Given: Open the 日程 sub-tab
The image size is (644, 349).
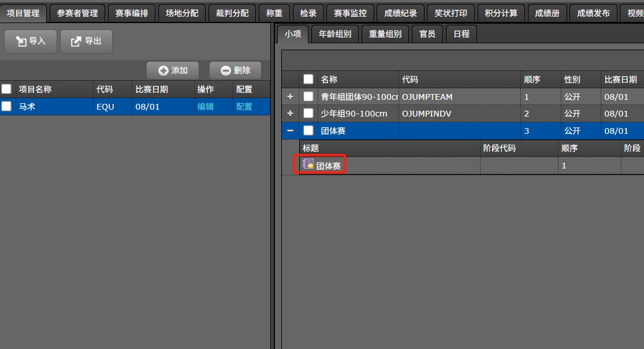Looking at the screenshot, I should (x=461, y=34).
